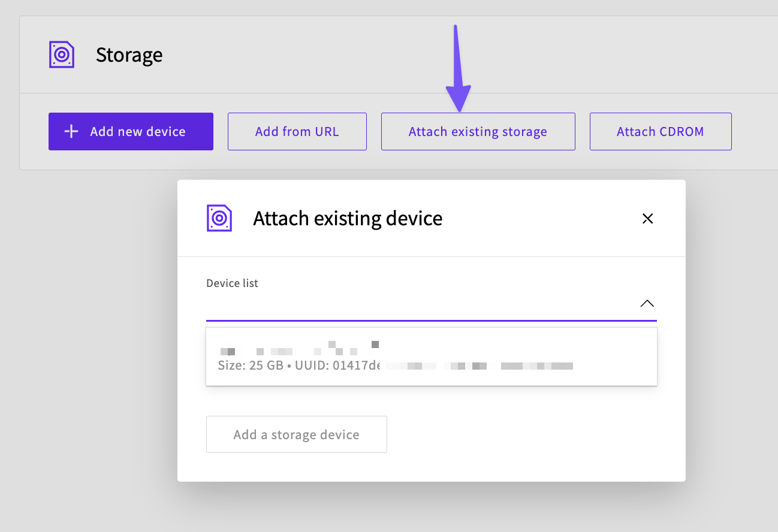Click the Device list input field
Screen dimensions: 778x532
point(432,304)
